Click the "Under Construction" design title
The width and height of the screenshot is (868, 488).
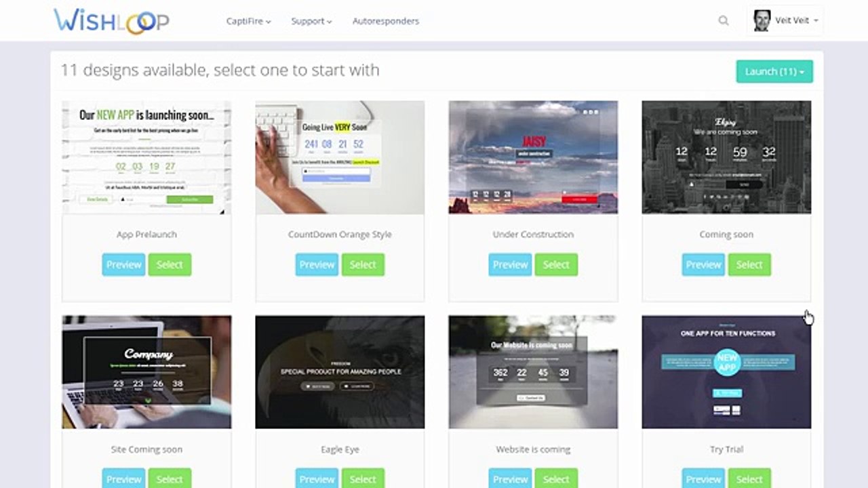533,235
